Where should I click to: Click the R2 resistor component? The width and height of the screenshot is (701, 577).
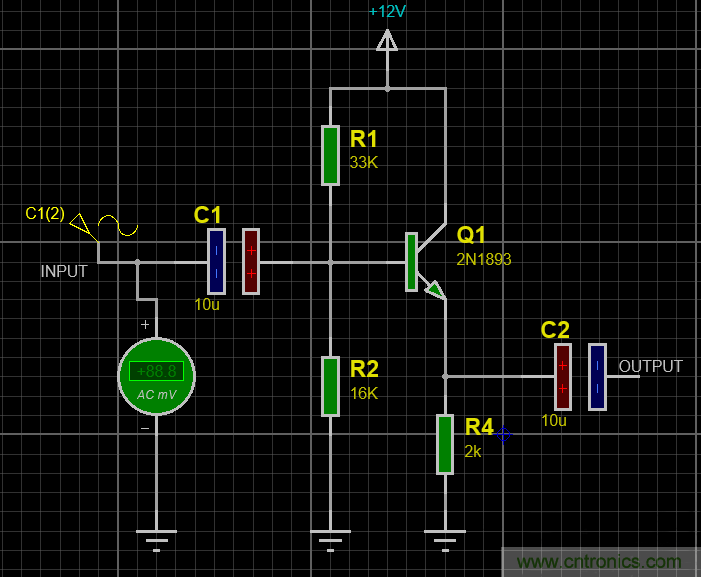330,385
